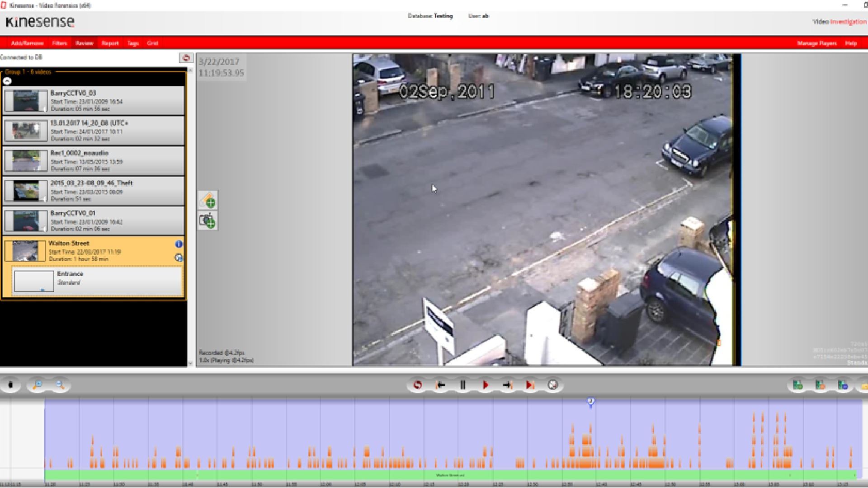Click the green Walton Street timeline bar
The height and width of the screenshot is (488, 868).
450,475
